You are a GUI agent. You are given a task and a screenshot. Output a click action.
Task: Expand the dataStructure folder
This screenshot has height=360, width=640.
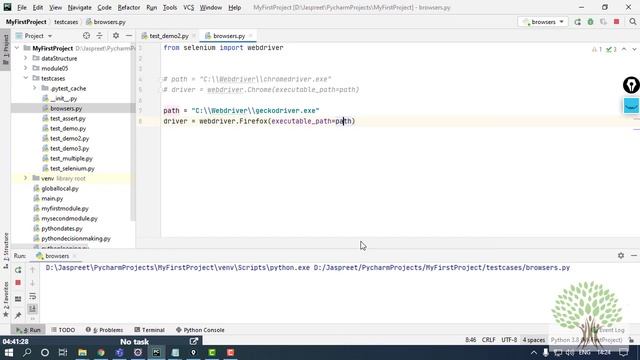click(26, 58)
